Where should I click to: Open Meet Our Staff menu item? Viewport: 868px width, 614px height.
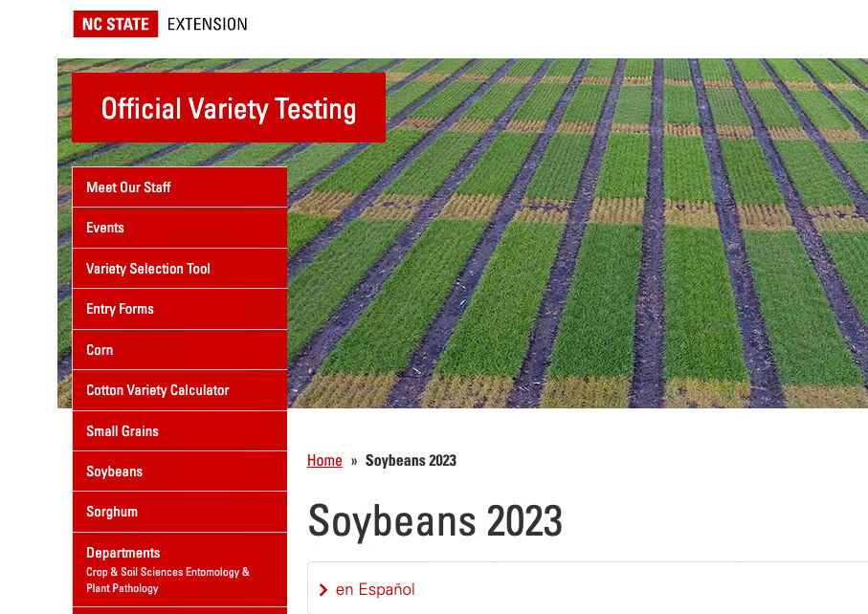(180, 186)
